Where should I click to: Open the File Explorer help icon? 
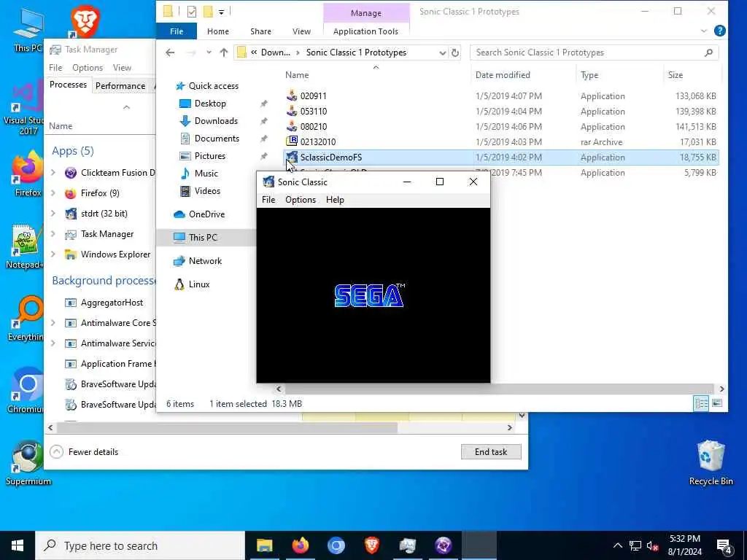coord(719,31)
